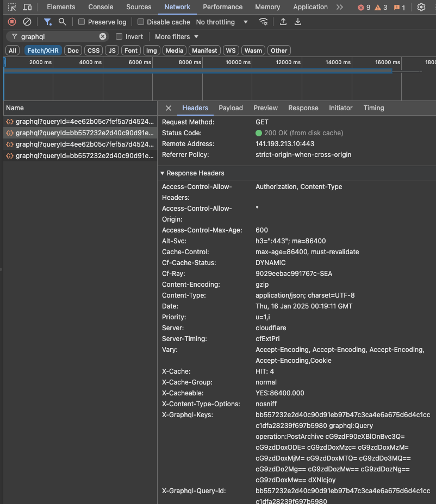Click in the graphql filter input
The height and width of the screenshot is (504, 436).
click(x=58, y=36)
